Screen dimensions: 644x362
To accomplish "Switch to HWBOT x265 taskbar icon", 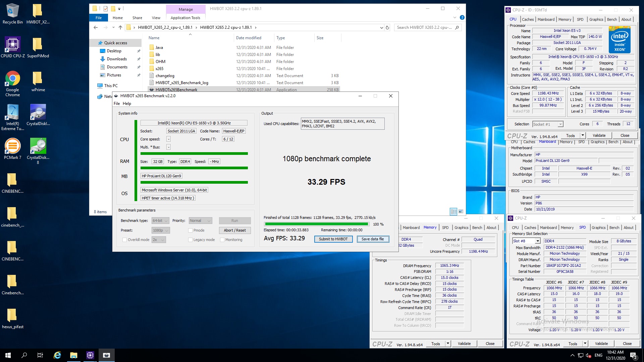I will [107, 355].
